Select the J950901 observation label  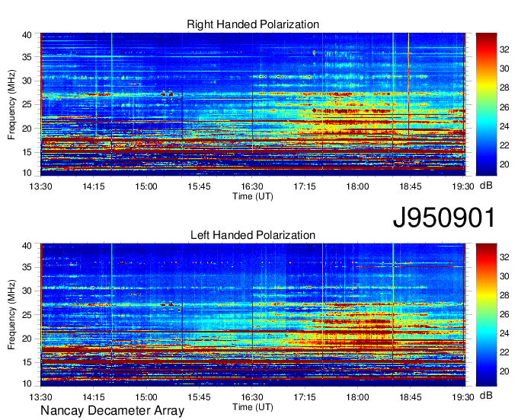pyautogui.click(x=444, y=218)
